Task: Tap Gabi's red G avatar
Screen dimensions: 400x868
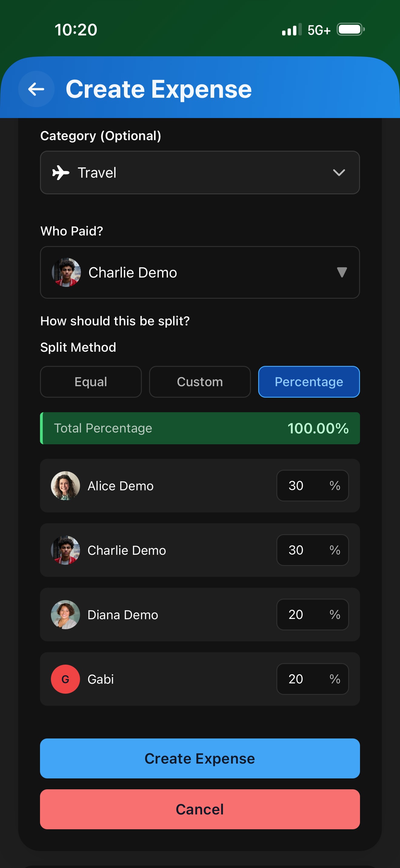Action: [x=65, y=679]
